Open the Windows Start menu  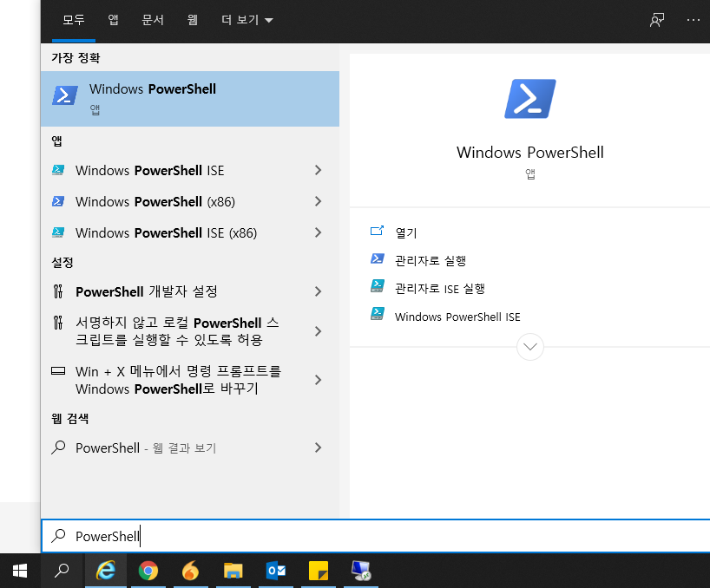pyautogui.click(x=20, y=571)
